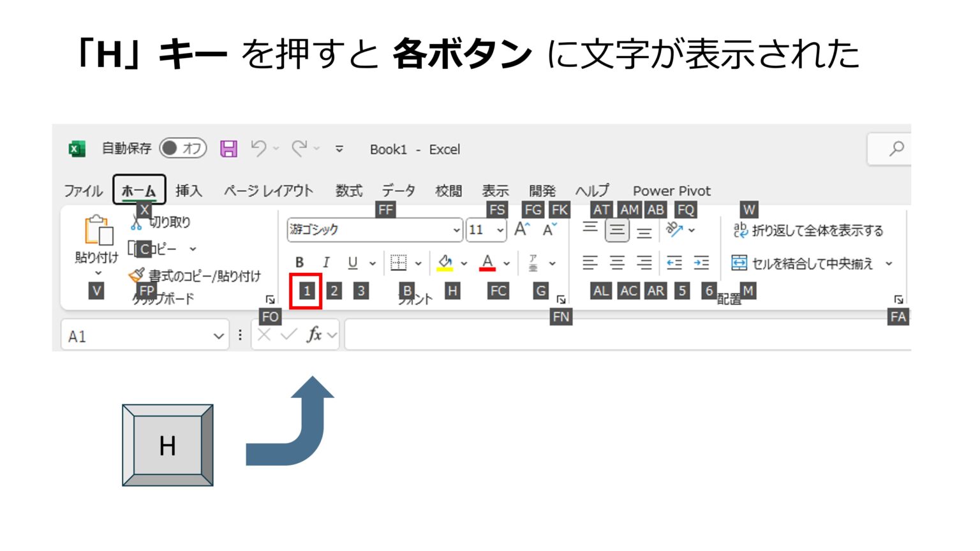Viewport: 980px width, 551px height.
Task: Open the fill color bucket icon
Action: 445,261
